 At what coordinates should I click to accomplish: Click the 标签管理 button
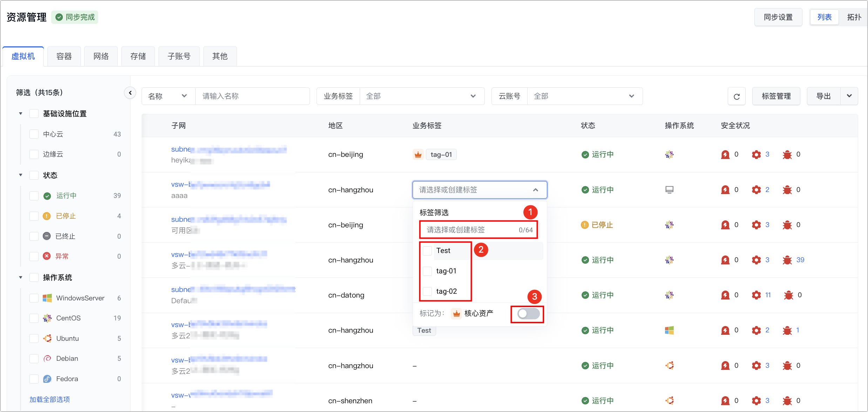click(776, 96)
